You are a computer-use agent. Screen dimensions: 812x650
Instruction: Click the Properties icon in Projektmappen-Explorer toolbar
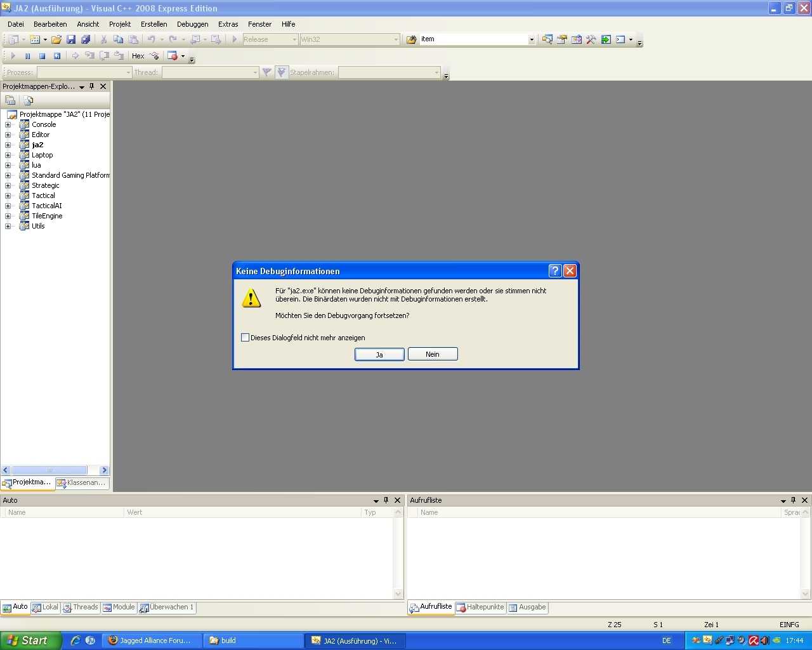tap(10, 100)
